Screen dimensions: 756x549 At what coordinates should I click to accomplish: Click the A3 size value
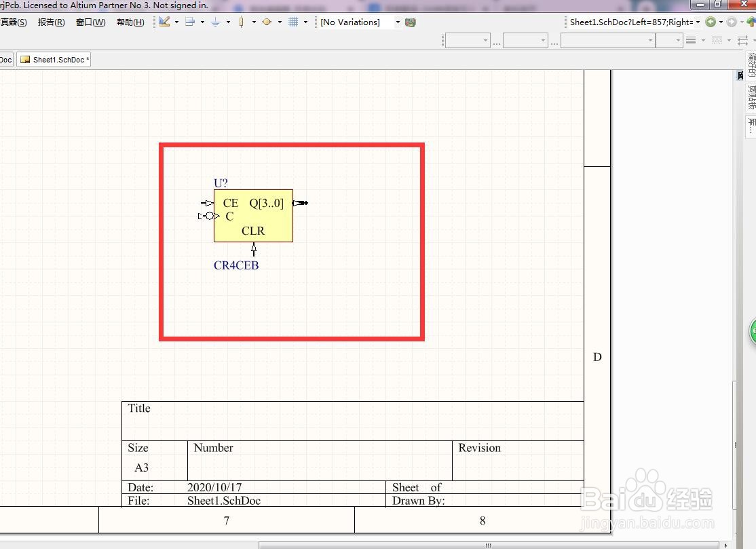pyautogui.click(x=141, y=468)
